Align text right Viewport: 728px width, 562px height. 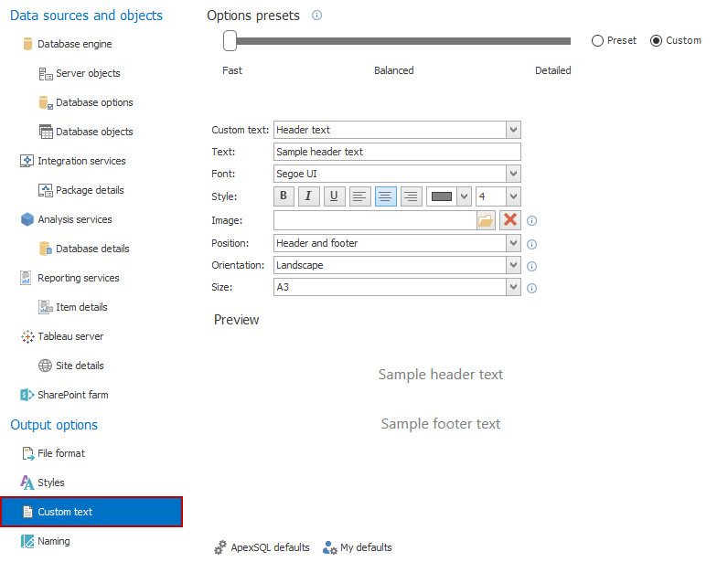coord(411,196)
